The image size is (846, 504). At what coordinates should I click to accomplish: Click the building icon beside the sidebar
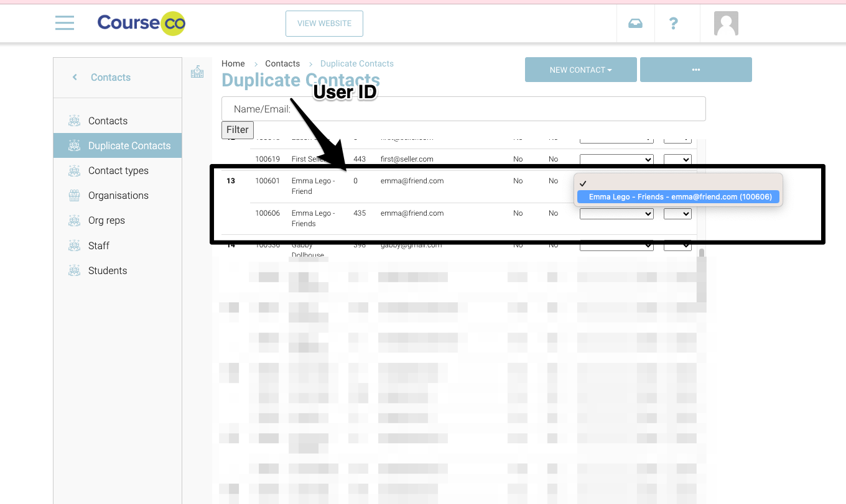tap(197, 72)
